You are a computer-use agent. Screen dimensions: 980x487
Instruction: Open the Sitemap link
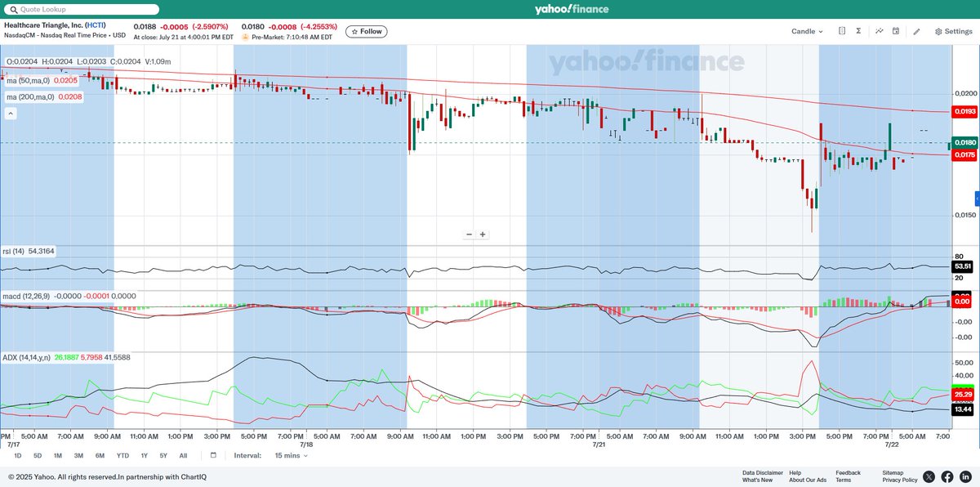pos(893,472)
